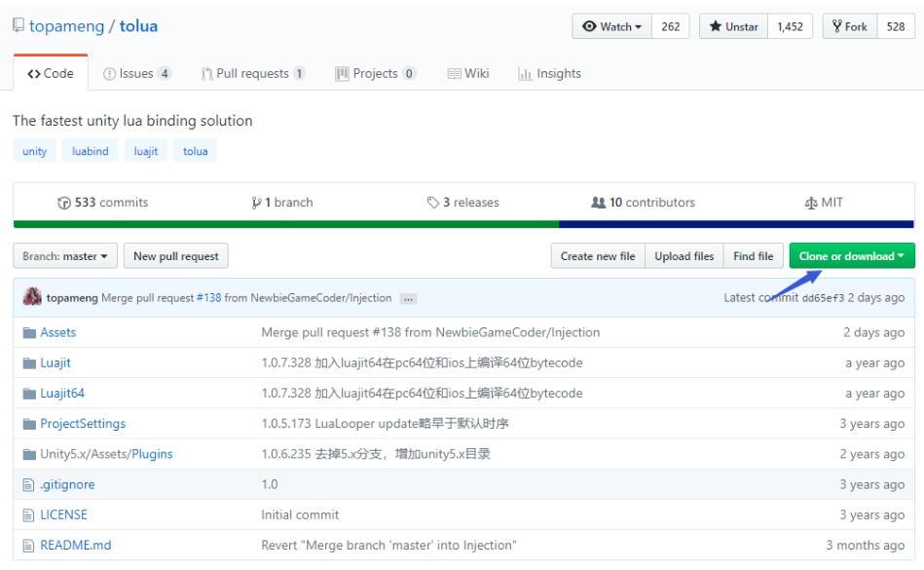
Task: Click the Pull requests icon
Action: [206, 74]
